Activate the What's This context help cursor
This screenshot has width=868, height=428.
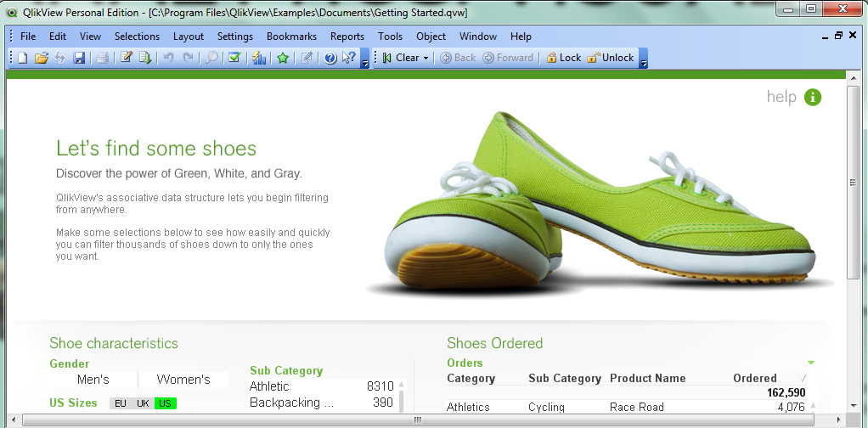click(349, 58)
